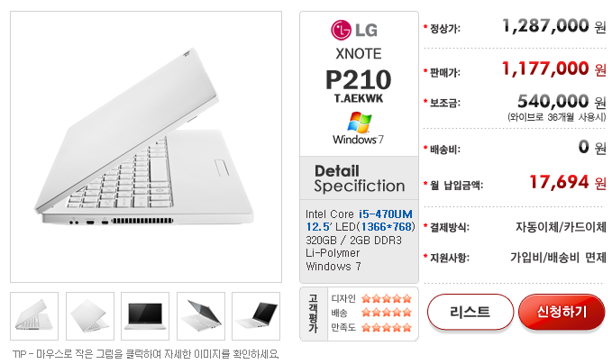This screenshot has height=364, width=612.
Task: Click the 디자인 star rating row
Action: 371,299
